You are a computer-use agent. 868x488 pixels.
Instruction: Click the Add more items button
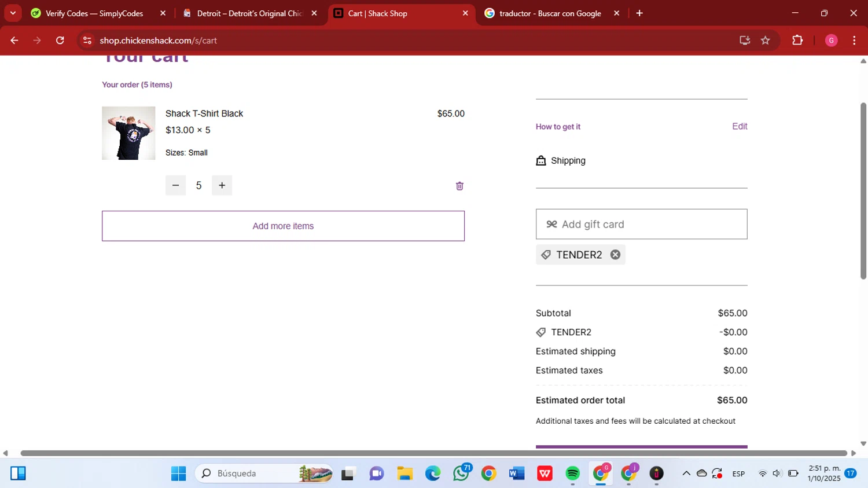[283, 226]
